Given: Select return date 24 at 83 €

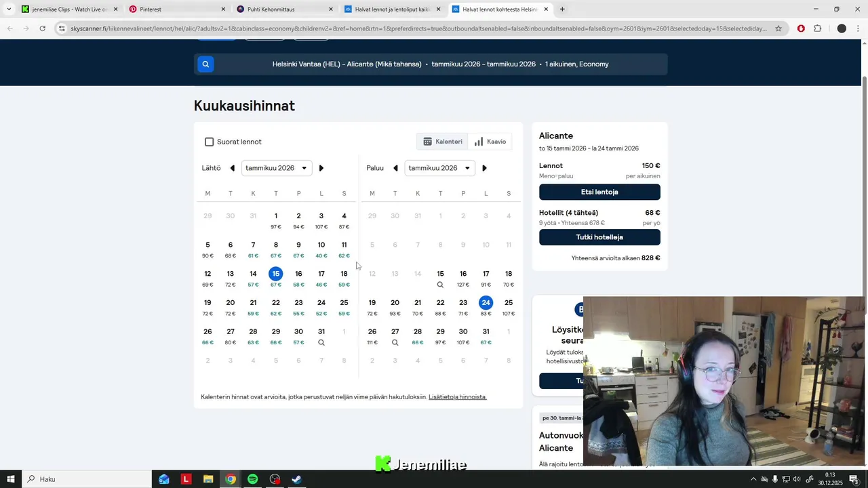Looking at the screenshot, I should tap(486, 307).
